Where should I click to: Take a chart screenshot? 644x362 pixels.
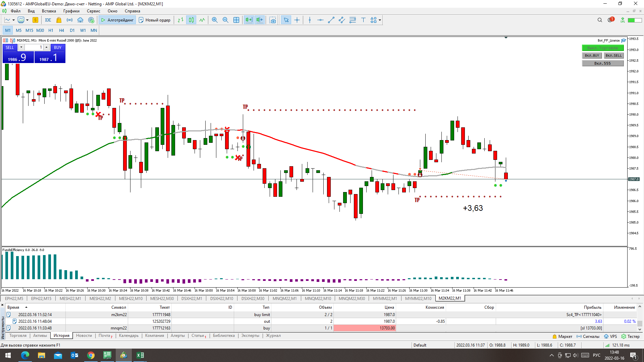pyautogui.click(x=273, y=20)
